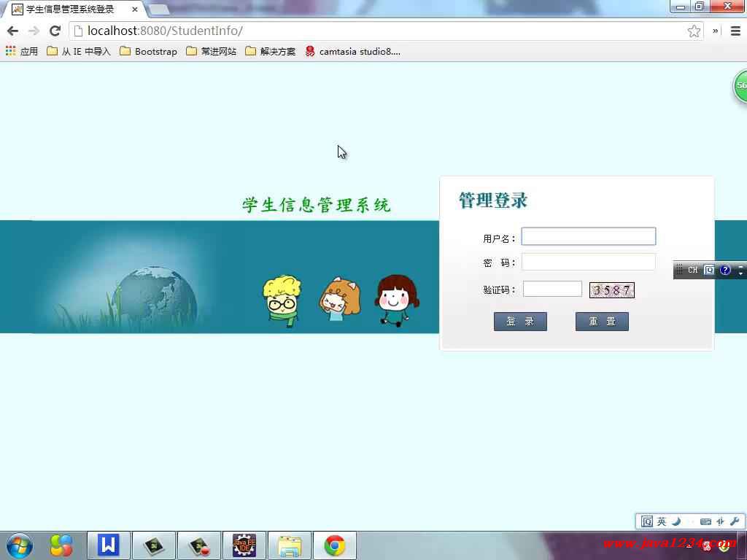The width and height of the screenshot is (747, 560).
Task: Switch the CH input language indicator
Action: (x=692, y=270)
